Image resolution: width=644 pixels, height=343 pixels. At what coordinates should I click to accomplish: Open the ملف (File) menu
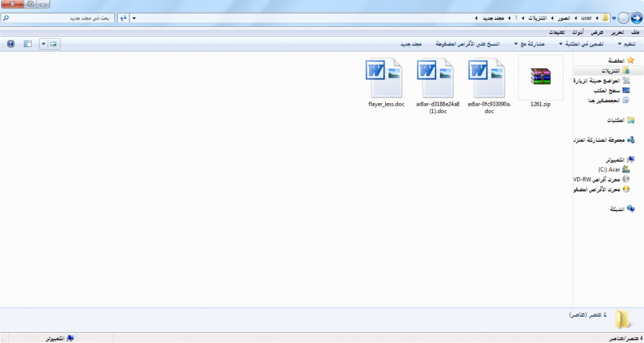pos(636,32)
